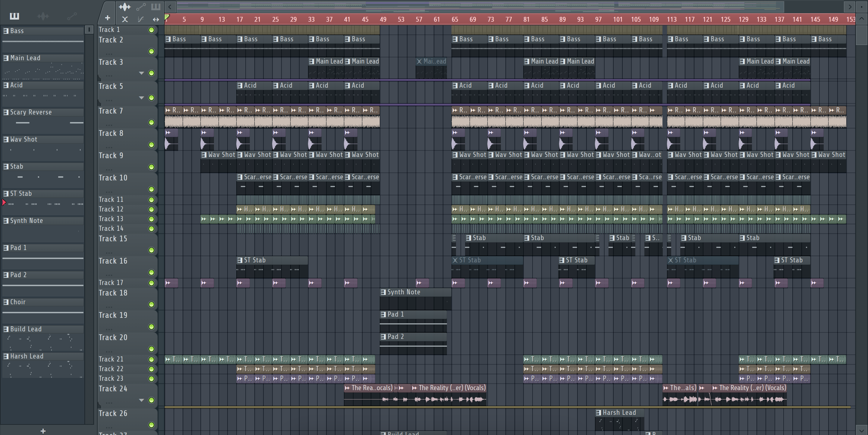
Task: Click the piano icon beside Bass in picker
Action: [x=6, y=31]
